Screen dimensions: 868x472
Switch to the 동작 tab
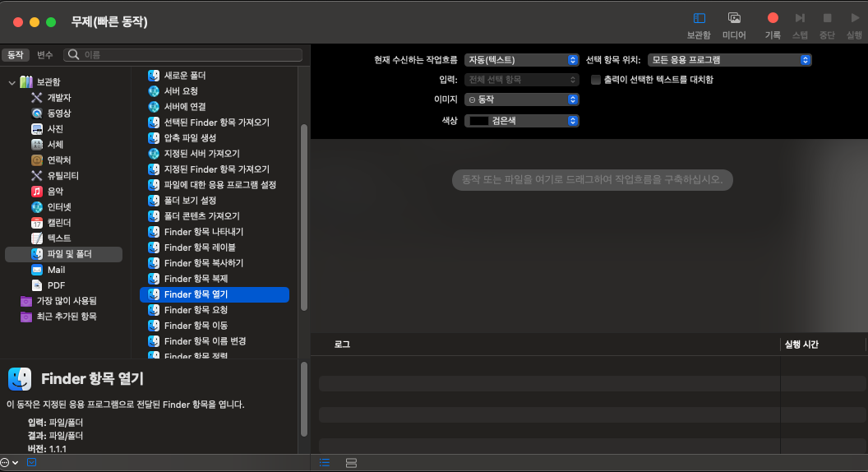click(16, 55)
